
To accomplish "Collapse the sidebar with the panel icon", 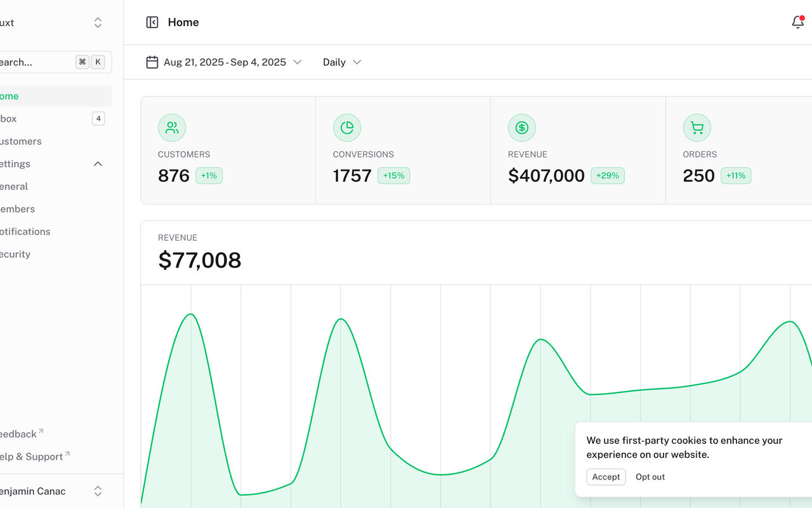I will click(x=152, y=22).
